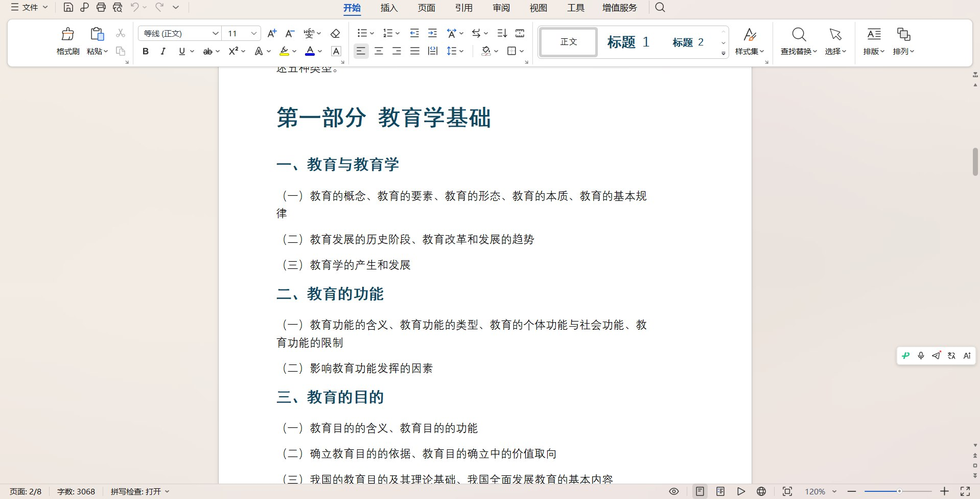
Task: Click the search magnifier in tab bar
Action: [660, 7]
